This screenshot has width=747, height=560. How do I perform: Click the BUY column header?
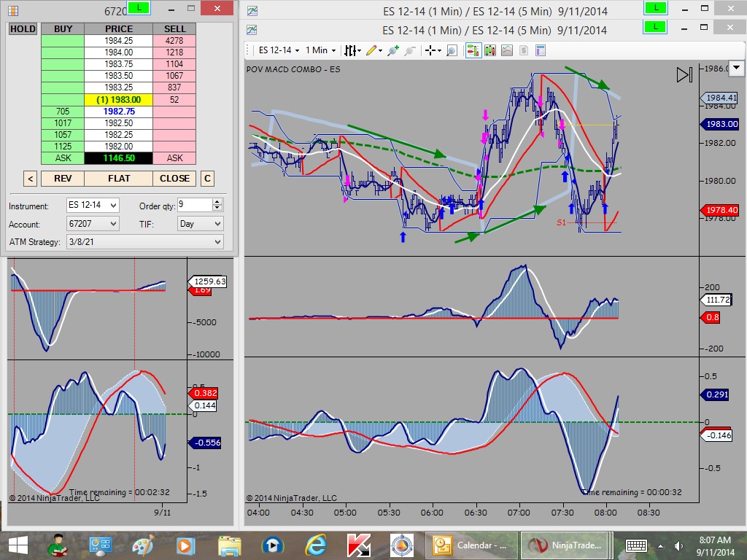(x=63, y=29)
